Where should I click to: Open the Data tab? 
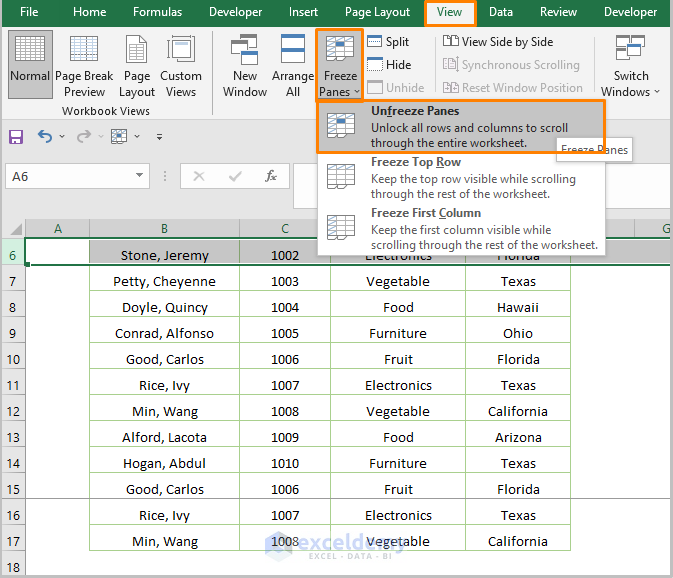(501, 12)
